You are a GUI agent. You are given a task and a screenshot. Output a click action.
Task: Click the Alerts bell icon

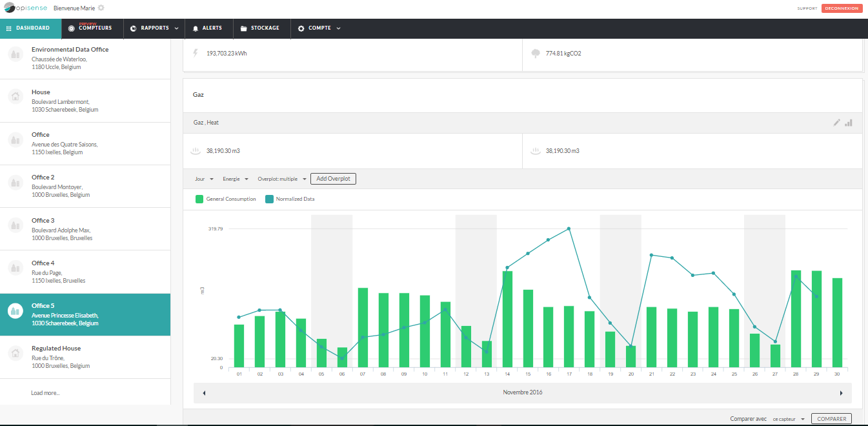[196, 28]
